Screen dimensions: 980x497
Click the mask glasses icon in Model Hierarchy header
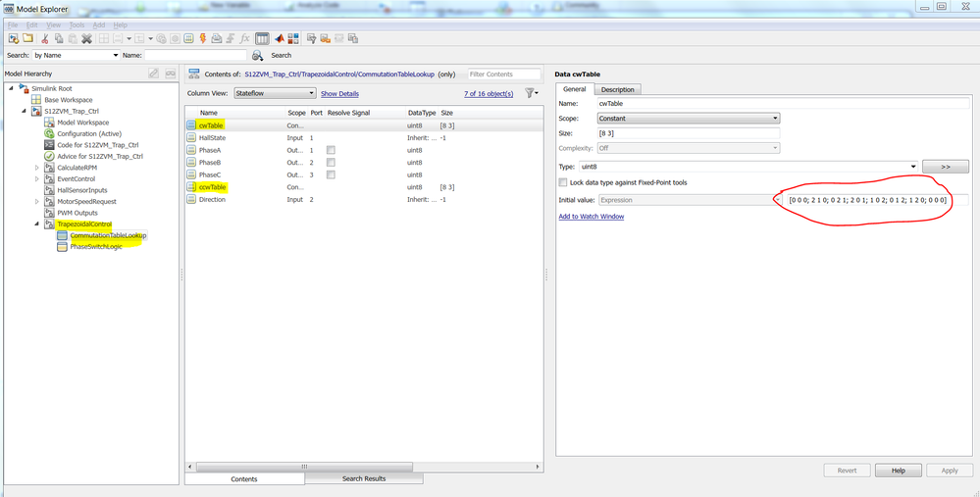(170, 74)
